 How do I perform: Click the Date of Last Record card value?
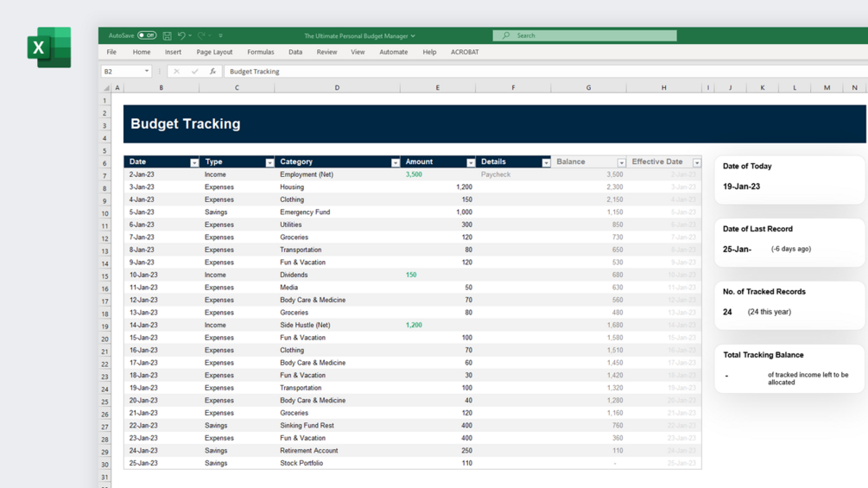tap(737, 249)
